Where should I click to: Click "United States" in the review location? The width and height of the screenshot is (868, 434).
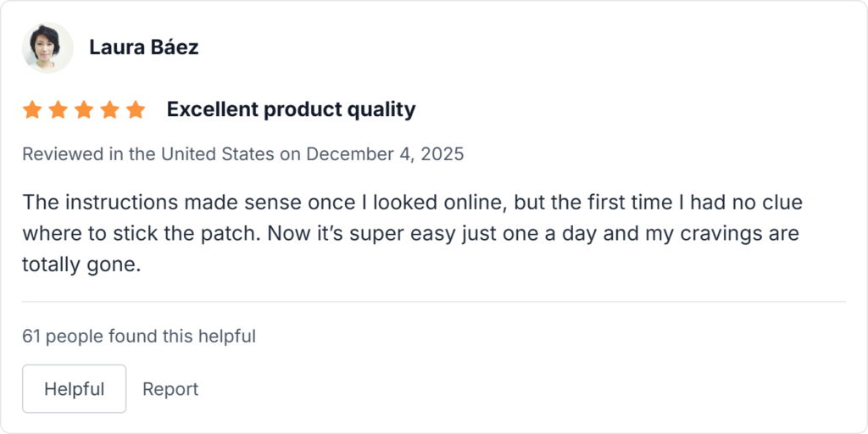pos(217,154)
